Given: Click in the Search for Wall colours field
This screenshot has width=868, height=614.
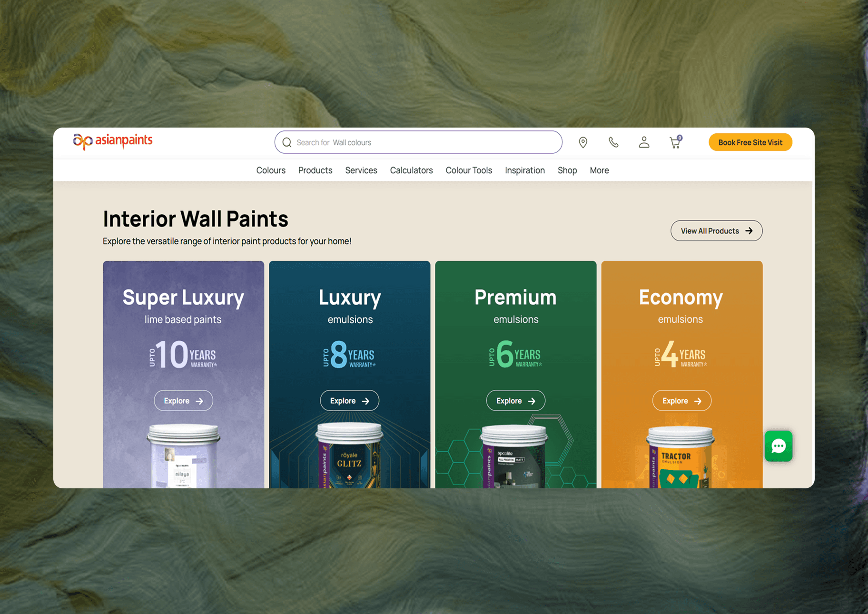Looking at the screenshot, I should pos(418,142).
